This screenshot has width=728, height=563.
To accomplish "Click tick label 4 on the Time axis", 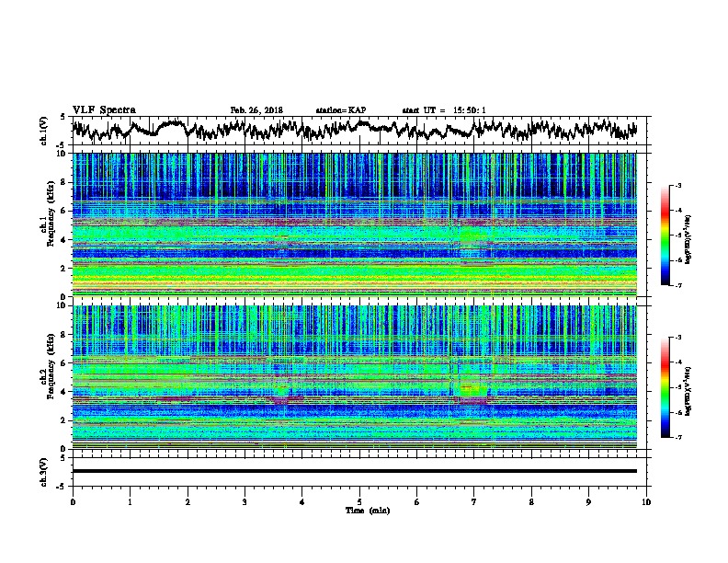I will (x=302, y=501).
